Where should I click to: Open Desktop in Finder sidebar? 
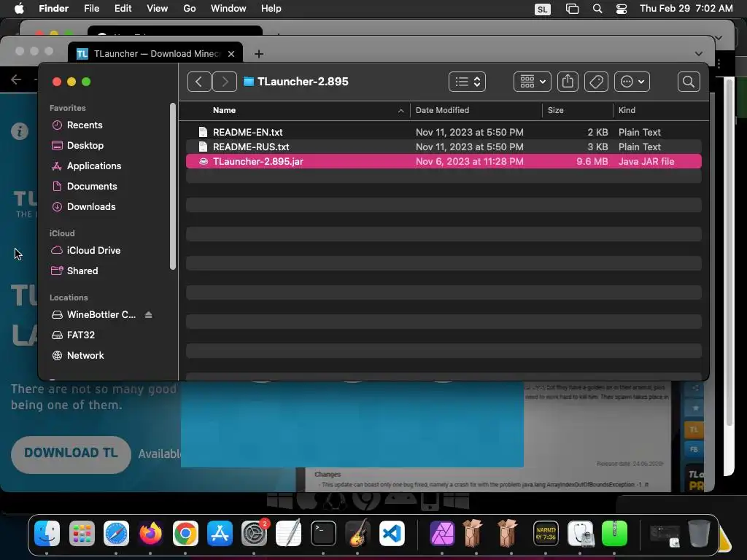(x=77, y=145)
